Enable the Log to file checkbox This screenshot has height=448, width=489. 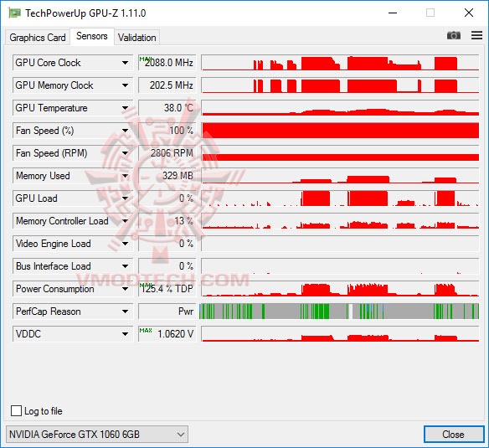click(16, 411)
